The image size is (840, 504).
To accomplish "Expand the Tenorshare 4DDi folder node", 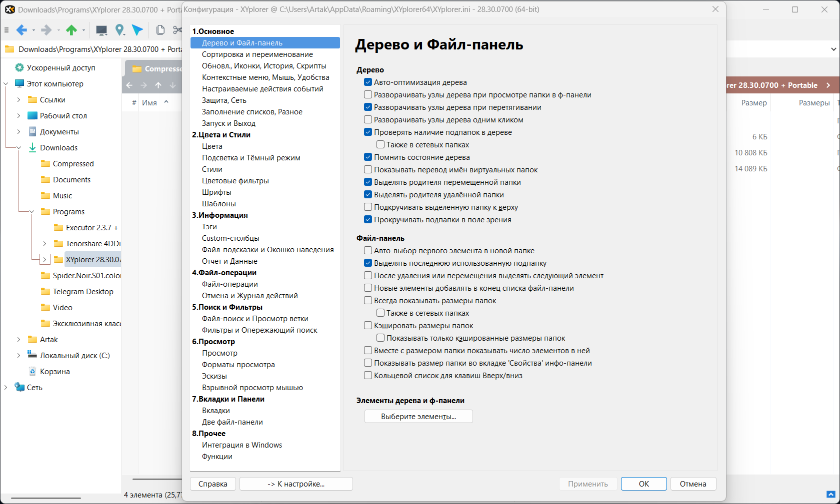I will [44, 244].
